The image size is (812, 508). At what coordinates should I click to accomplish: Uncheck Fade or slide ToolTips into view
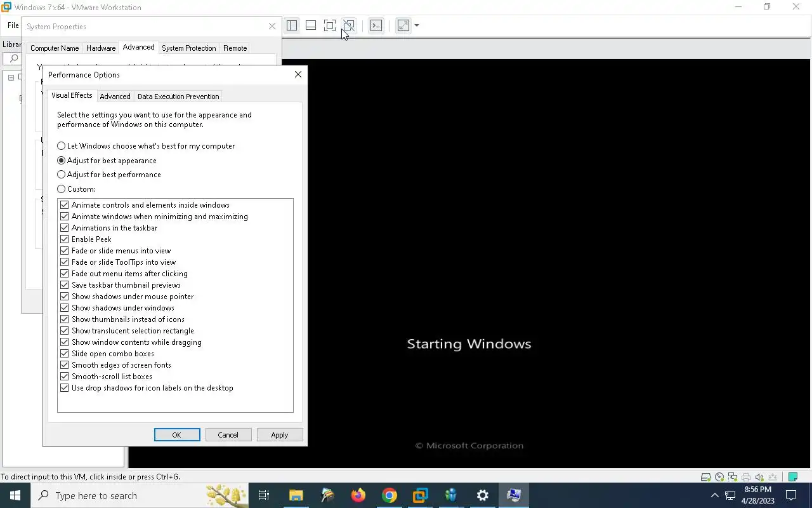tap(64, 262)
